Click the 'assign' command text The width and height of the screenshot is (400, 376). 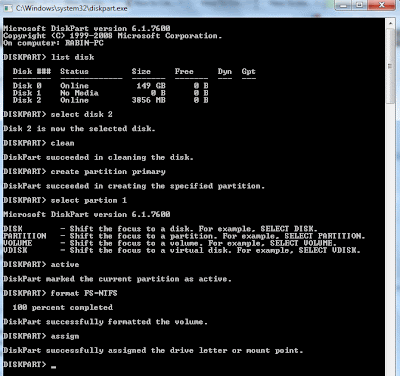65,336
